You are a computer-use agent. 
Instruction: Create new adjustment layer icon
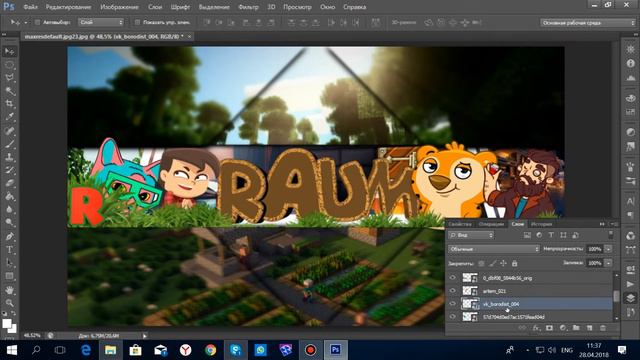(x=563, y=328)
